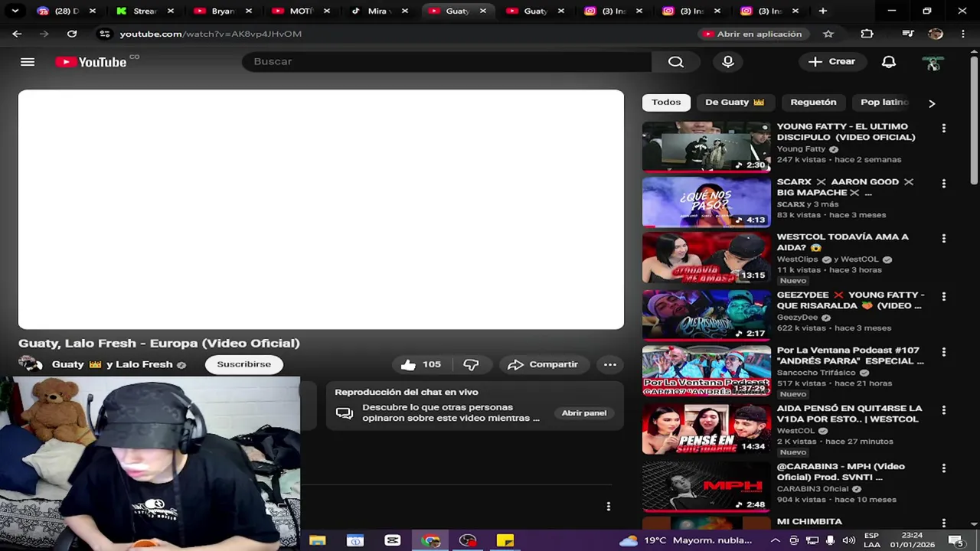Open the live chat replay panel
The width and height of the screenshot is (980, 551).
pyautogui.click(x=584, y=413)
